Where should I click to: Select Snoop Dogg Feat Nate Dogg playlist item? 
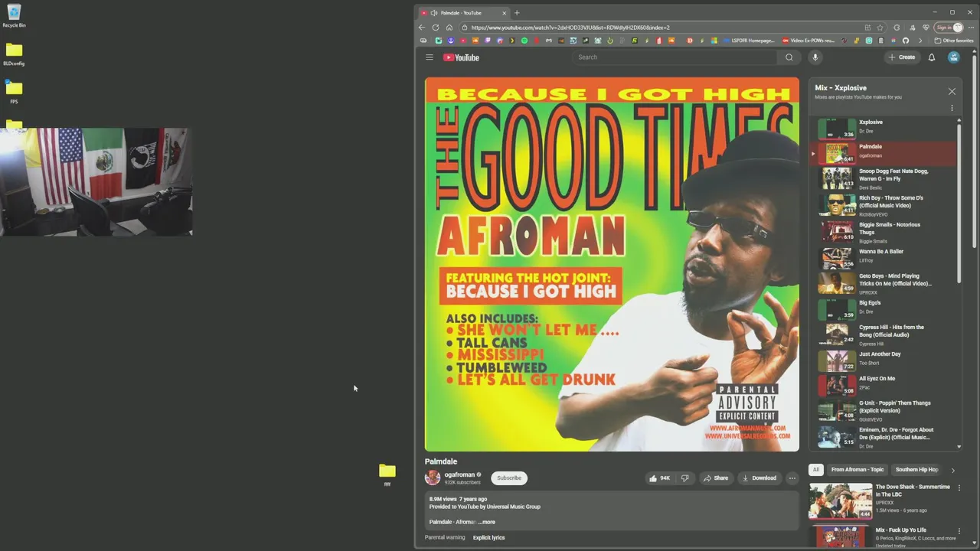tap(884, 178)
